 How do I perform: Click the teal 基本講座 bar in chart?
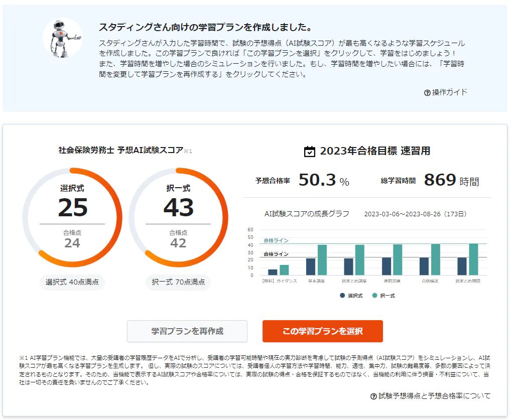click(322, 260)
